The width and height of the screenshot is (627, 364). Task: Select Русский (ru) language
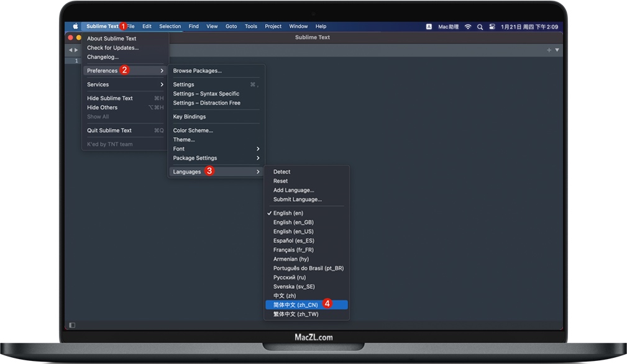(307, 277)
